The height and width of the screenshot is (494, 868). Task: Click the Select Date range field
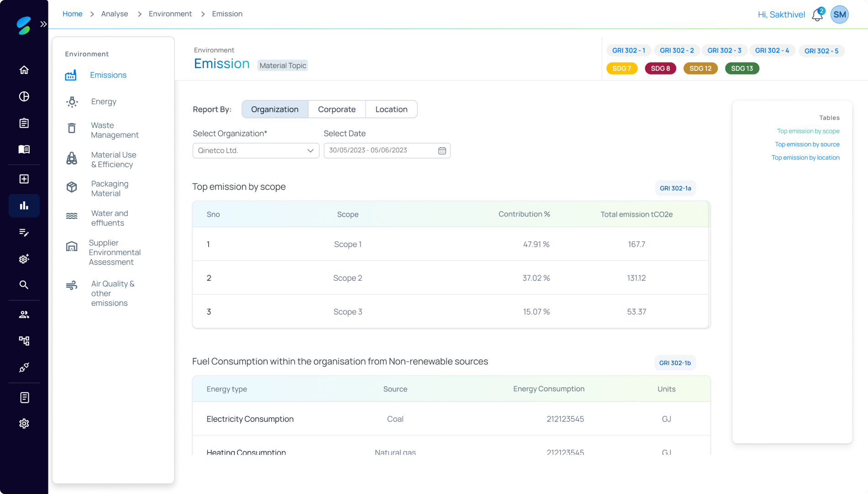381,151
